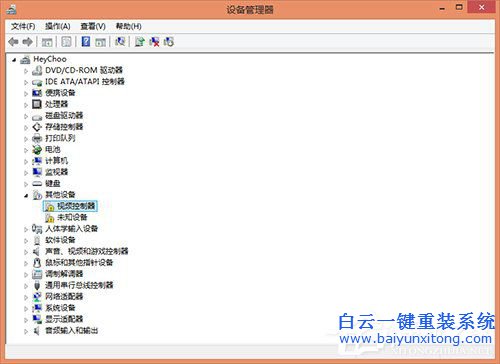Image resolution: width=500 pixels, height=364 pixels.
Task: Maximize the 设备管理器 window
Action: [459, 7]
